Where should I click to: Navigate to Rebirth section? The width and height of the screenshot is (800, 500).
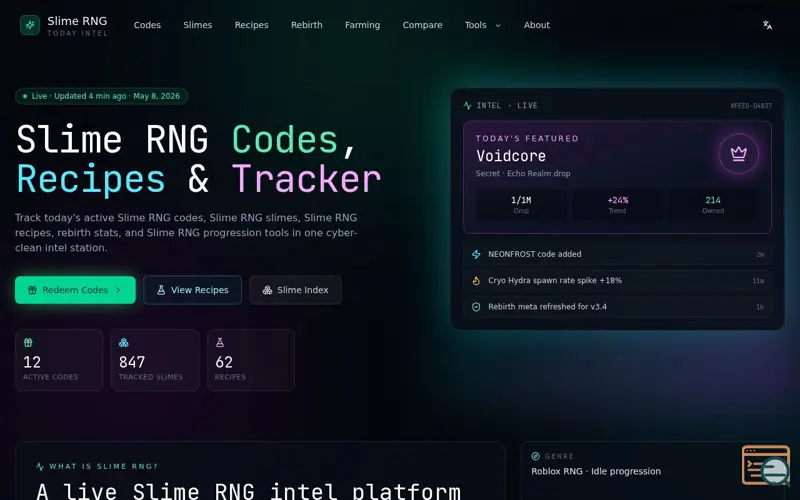307,25
